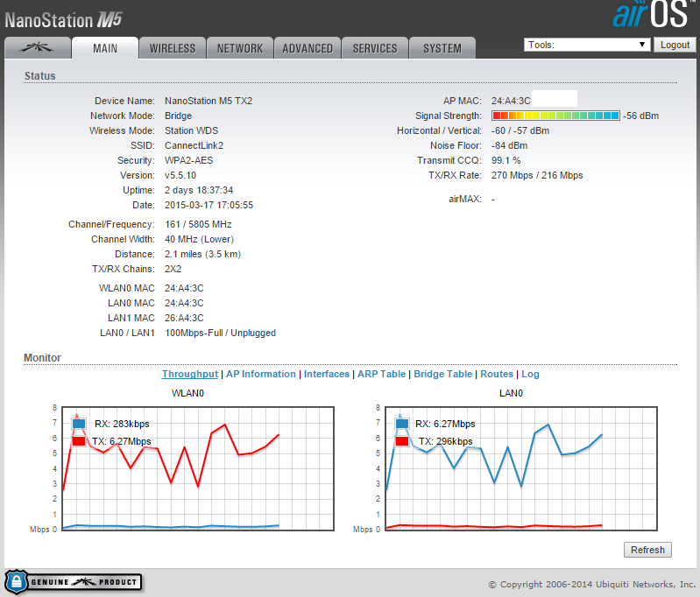This screenshot has height=597, width=700.
Task: Select the Throughput monitor link
Action: pos(190,374)
